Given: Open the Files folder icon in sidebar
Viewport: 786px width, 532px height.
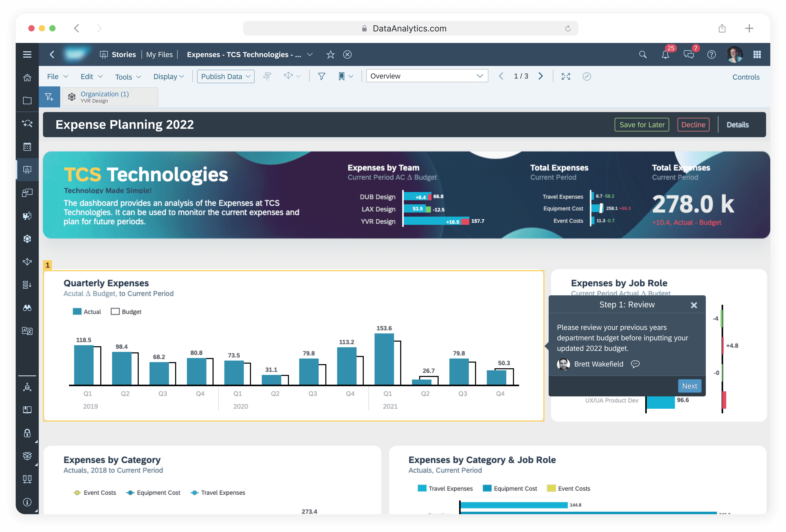Looking at the screenshot, I should 27,100.
